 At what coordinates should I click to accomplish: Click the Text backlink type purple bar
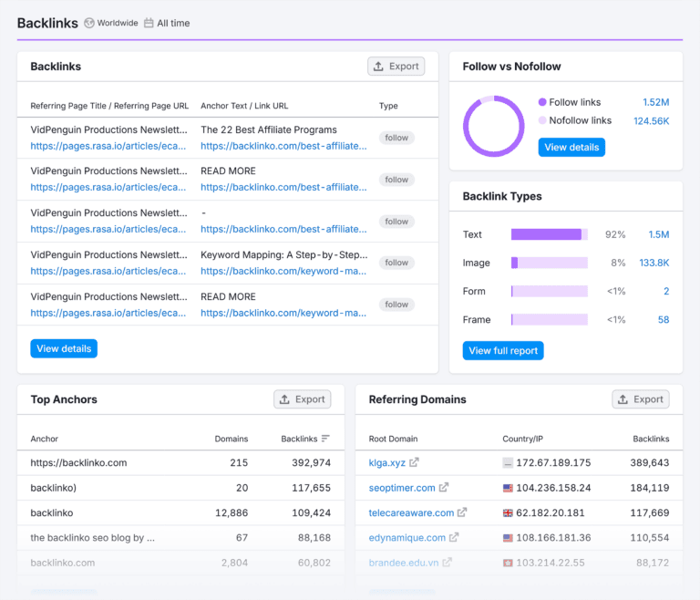pos(546,234)
